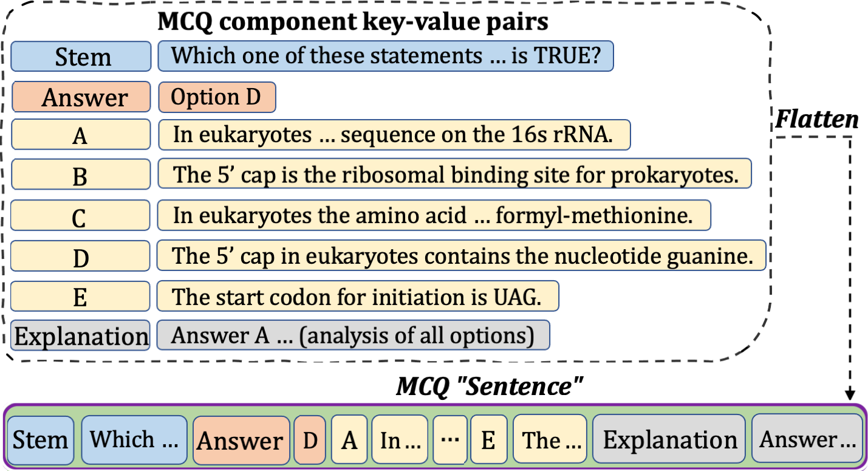The height and width of the screenshot is (471, 868).
Task: Click the blue Stem key box in key-value pairs
Action: [81, 57]
